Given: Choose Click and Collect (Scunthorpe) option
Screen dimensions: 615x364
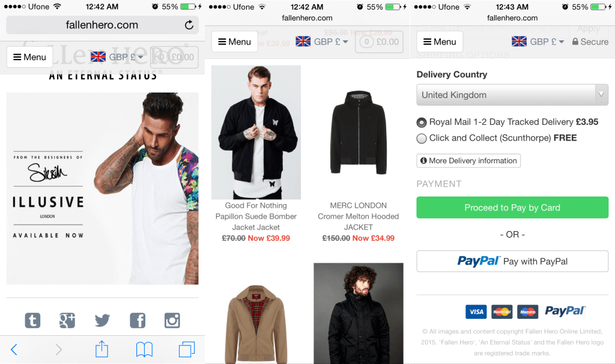Looking at the screenshot, I should click(x=422, y=138).
